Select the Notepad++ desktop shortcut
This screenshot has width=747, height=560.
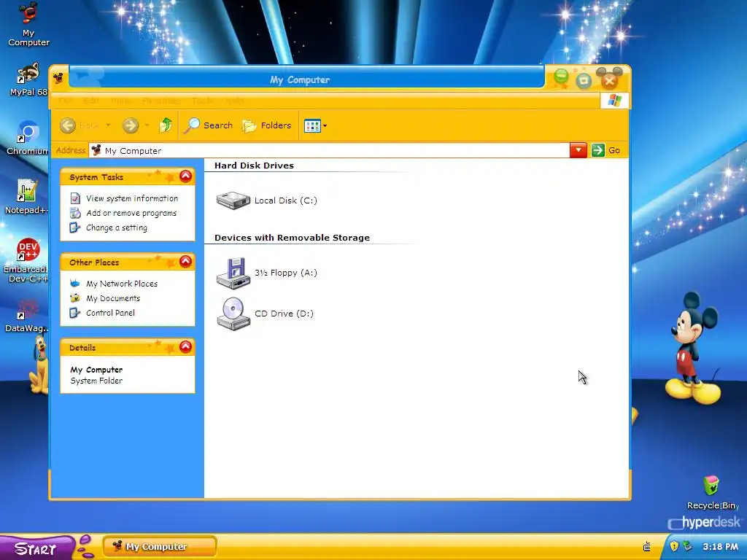point(26,197)
